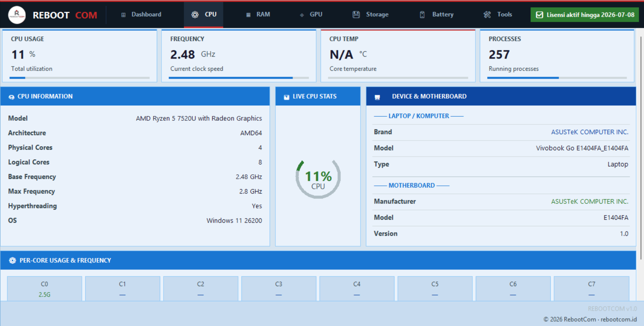Open the Dashboard tab

click(141, 14)
